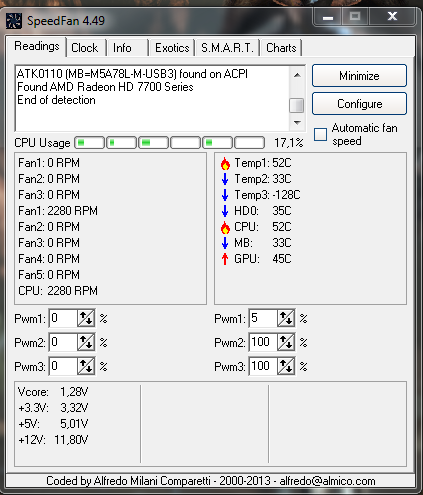Click the blue down arrow beside Temp3
Screen dimensions: 423x495
click(x=225, y=195)
